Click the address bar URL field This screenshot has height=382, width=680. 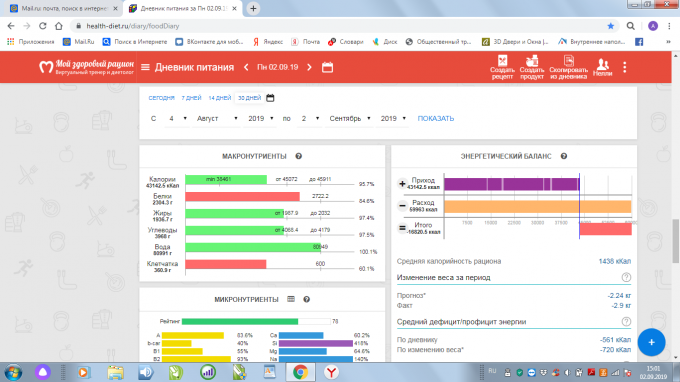click(x=338, y=26)
